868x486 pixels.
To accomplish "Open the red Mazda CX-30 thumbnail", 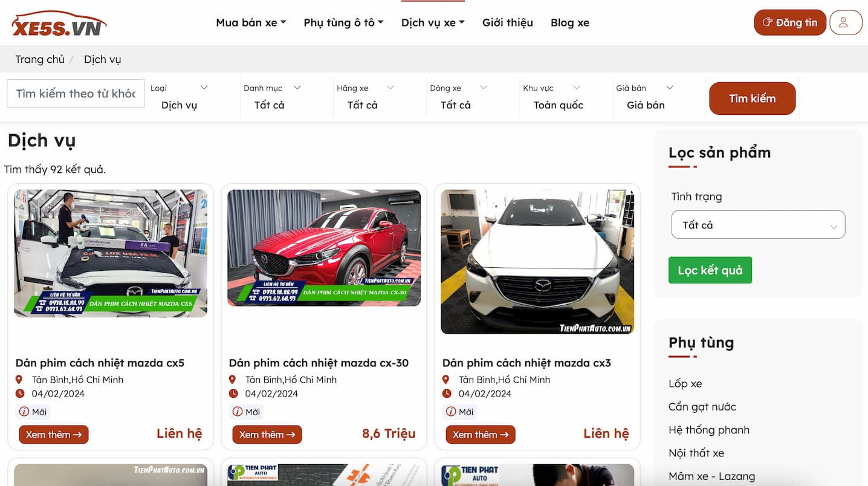I will 324,248.
